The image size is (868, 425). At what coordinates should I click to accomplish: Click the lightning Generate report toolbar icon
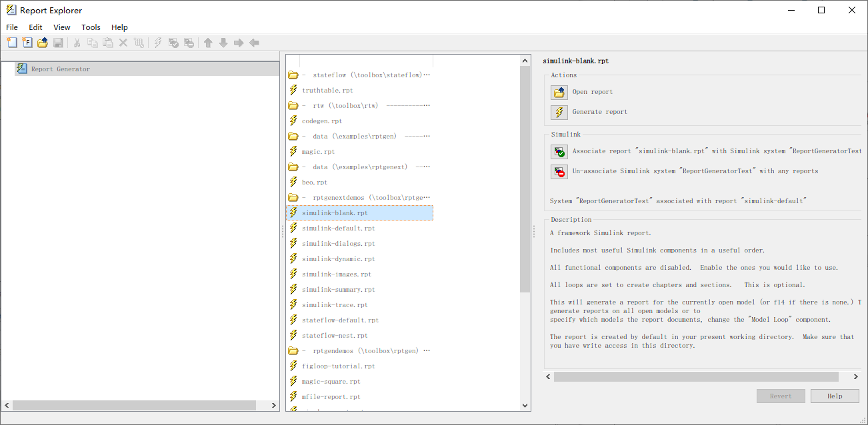(157, 42)
